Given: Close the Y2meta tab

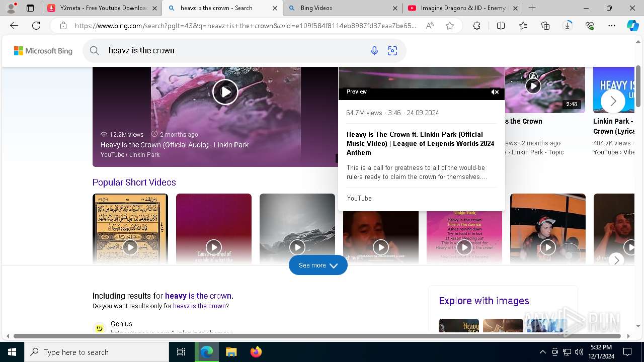Looking at the screenshot, I should tap(154, 8).
